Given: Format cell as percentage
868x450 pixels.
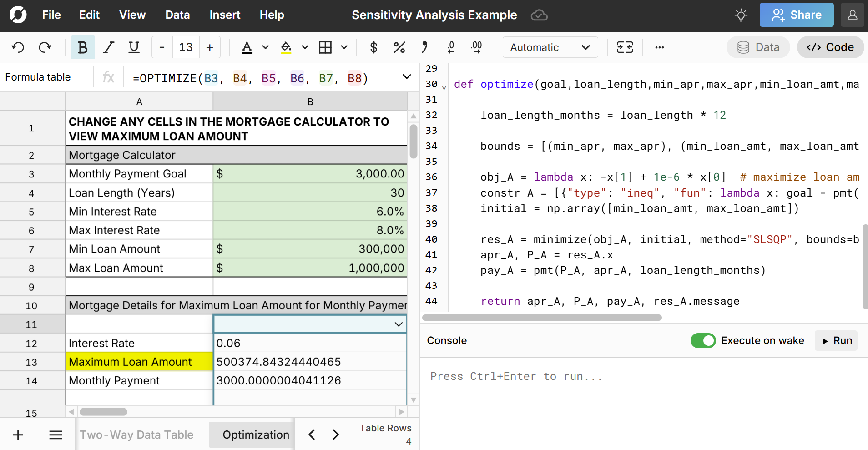Looking at the screenshot, I should tap(399, 47).
